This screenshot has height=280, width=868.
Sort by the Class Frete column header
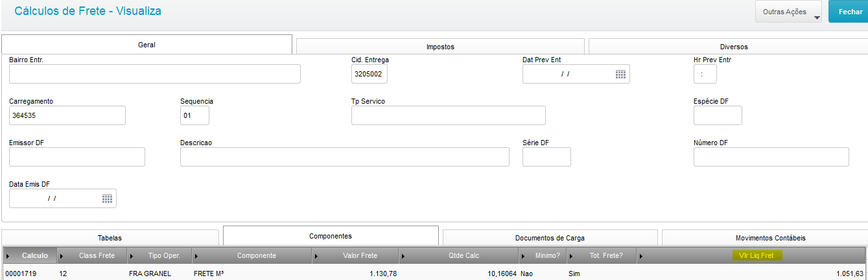[x=92, y=255]
